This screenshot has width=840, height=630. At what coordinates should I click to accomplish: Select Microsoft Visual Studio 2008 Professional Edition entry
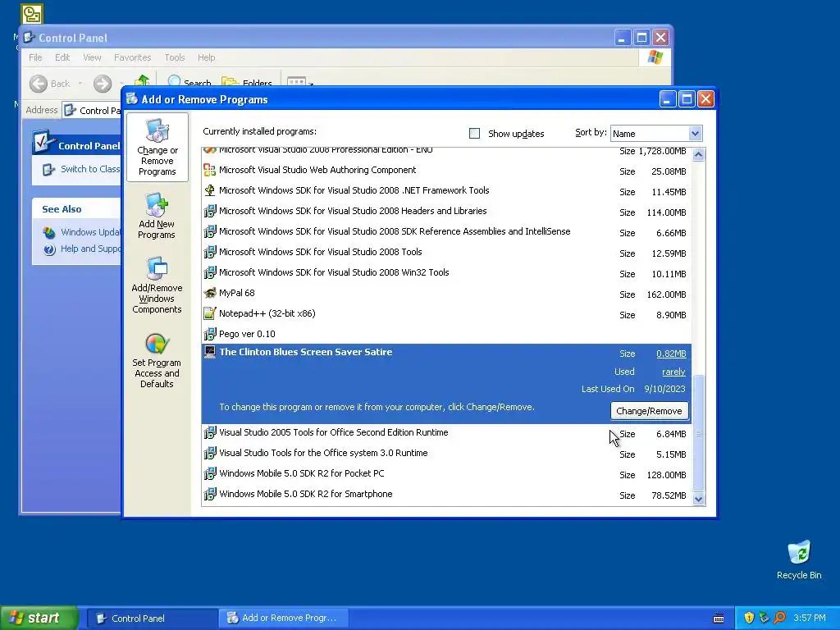[x=446, y=152]
